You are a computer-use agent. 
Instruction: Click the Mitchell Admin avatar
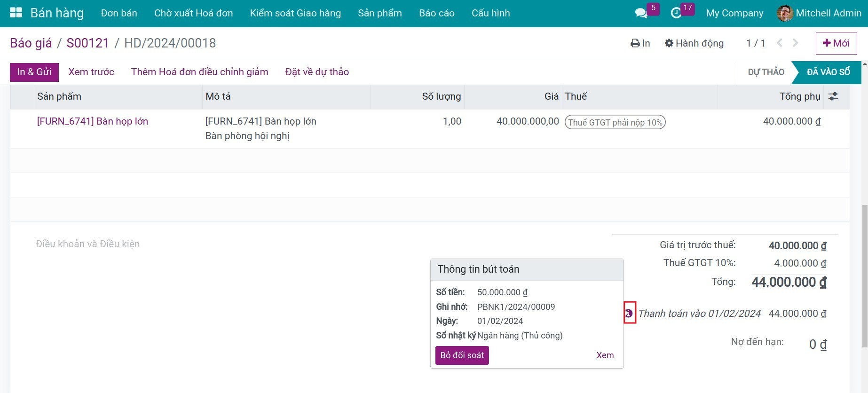[784, 13]
